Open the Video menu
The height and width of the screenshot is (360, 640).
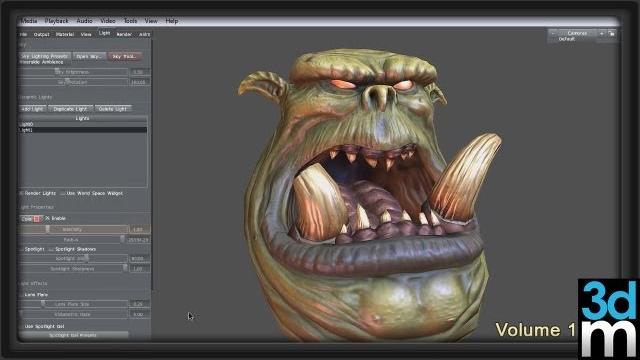point(108,21)
